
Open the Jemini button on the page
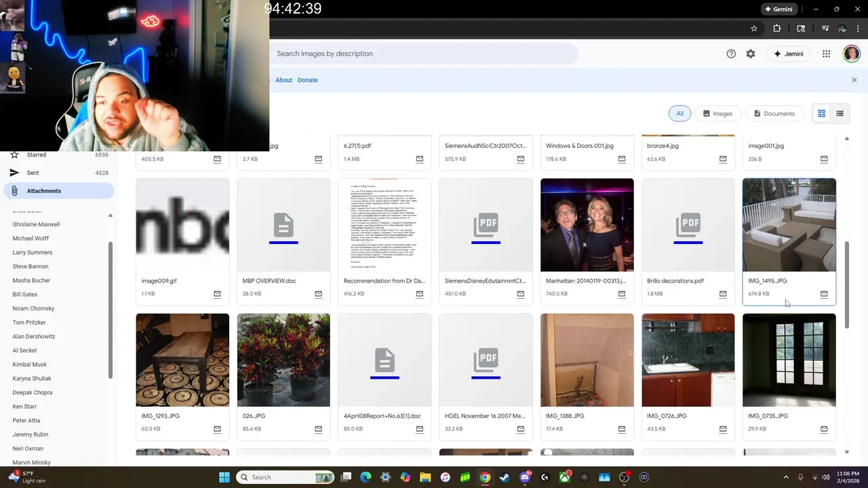point(788,54)
